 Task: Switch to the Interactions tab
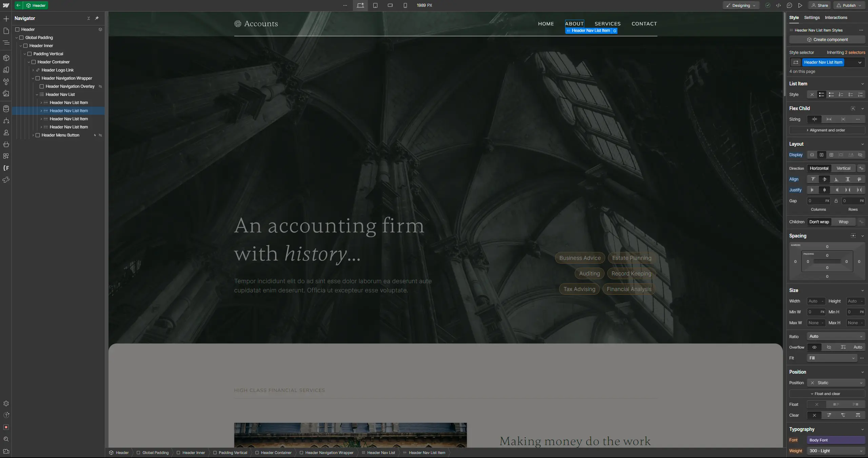click(836, 18)
